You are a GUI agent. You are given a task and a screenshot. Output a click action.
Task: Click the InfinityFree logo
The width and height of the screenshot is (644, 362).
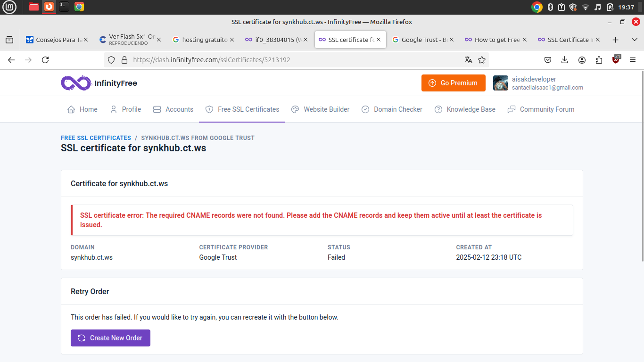tap(99, 83)
